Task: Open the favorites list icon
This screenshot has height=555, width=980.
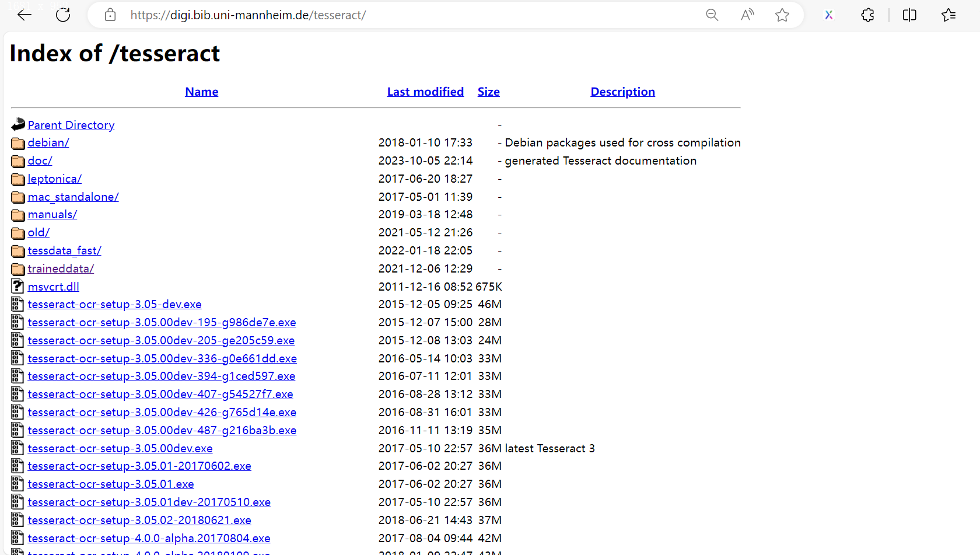Action: 949,15
